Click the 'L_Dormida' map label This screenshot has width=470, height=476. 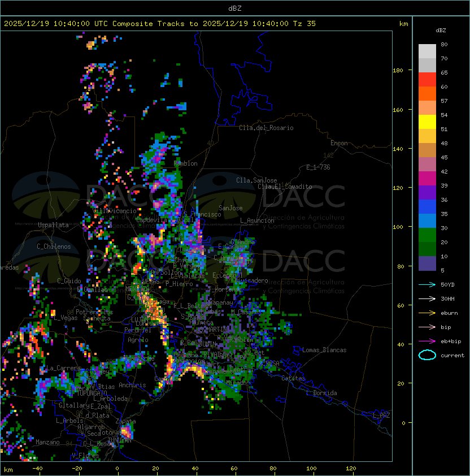coord(321,393)
